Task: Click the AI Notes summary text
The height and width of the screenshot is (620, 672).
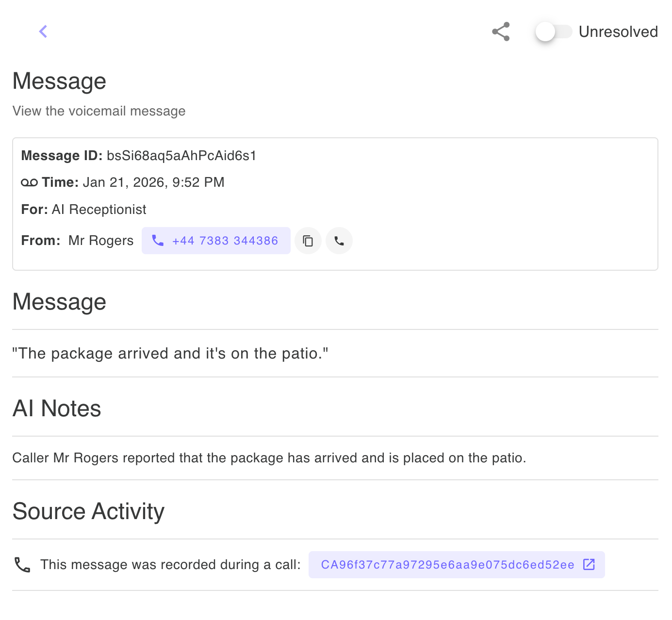Action: pyautogui.click(x=269, y=457)
